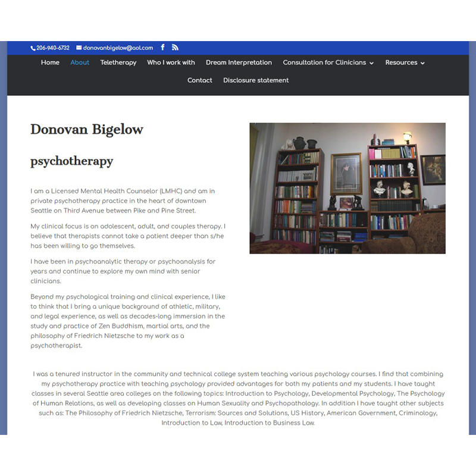Click the envelope email icon
The image size is (476, 476).
(x=79, y=48)
